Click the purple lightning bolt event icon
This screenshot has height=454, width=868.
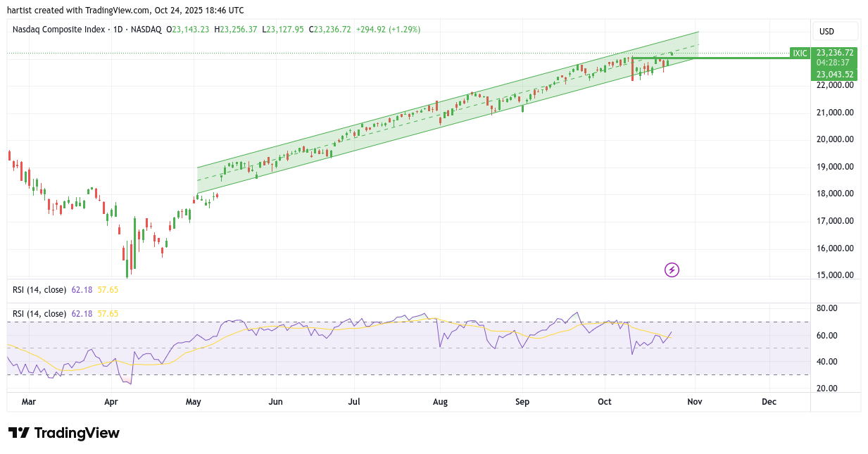[672, 270]
